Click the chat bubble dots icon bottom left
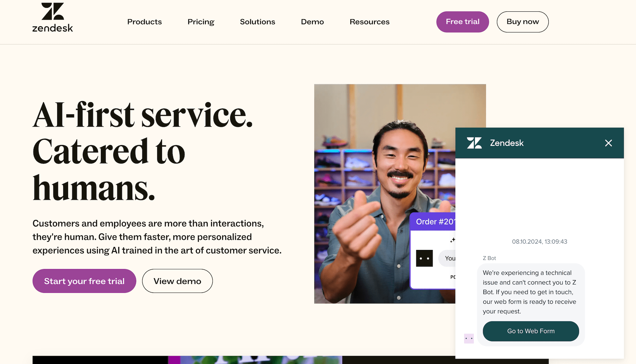 click(x=469, y=338)
